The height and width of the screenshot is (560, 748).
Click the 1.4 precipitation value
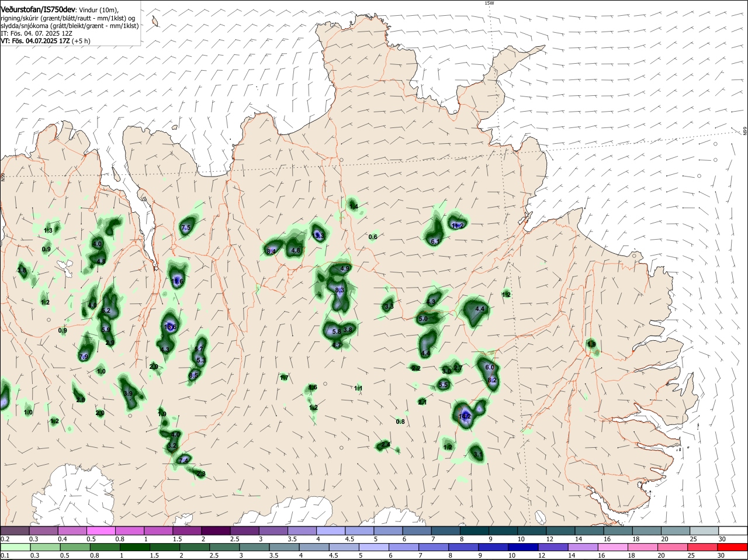(x=354, y=205)
